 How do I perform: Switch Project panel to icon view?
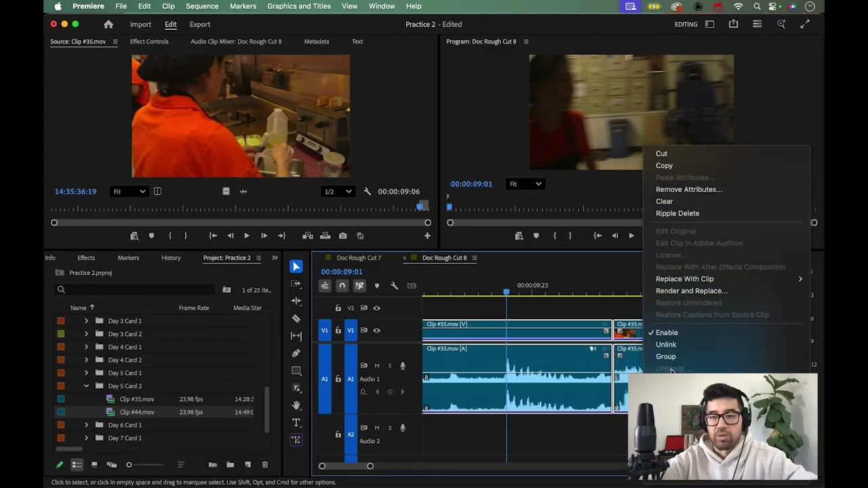(x=94, y=464)
